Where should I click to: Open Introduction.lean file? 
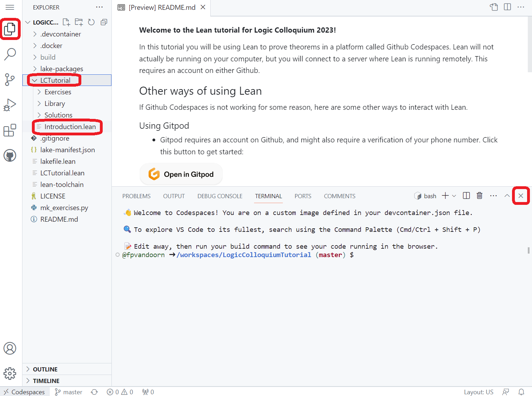(x=67, y=127)
